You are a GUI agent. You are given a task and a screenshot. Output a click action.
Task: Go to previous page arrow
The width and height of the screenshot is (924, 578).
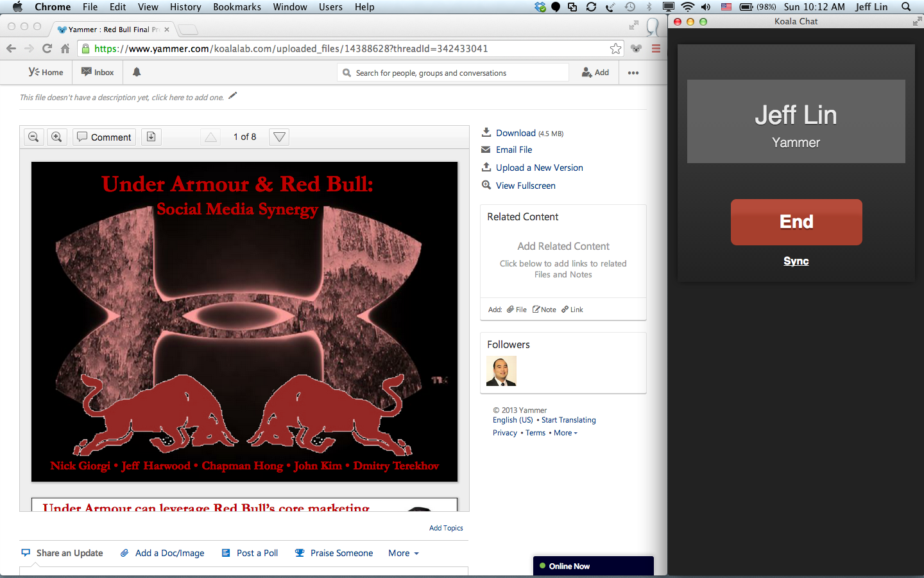pyautogui.click(x=210, y=137)
